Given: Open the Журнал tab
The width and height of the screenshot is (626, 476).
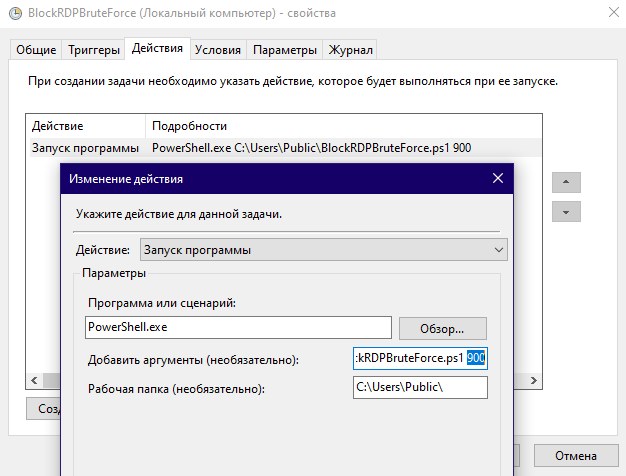Looking at the screenshot, I should pyautogui.click(x=350, y=50).
